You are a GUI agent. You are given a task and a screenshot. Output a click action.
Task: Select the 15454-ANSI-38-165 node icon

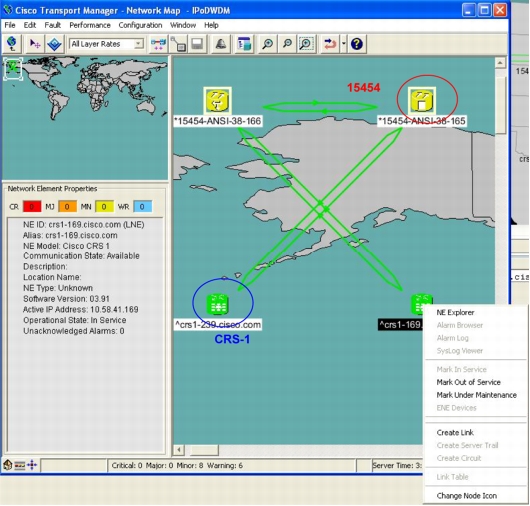[421, 101]
